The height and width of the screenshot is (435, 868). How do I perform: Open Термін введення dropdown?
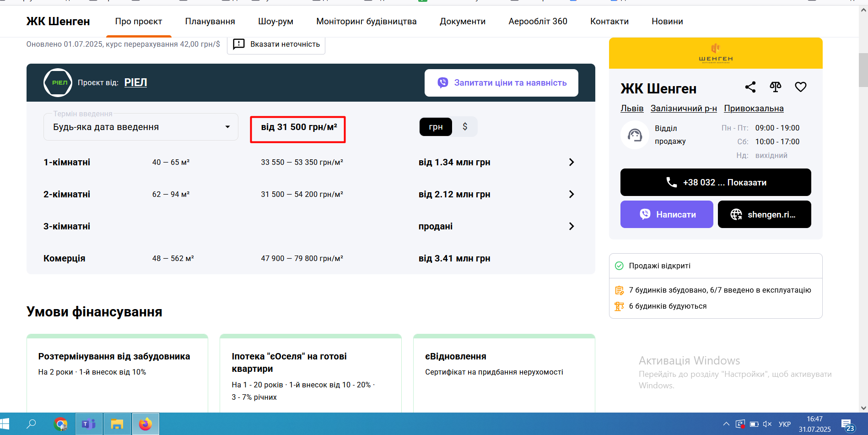tap(141, 127)
